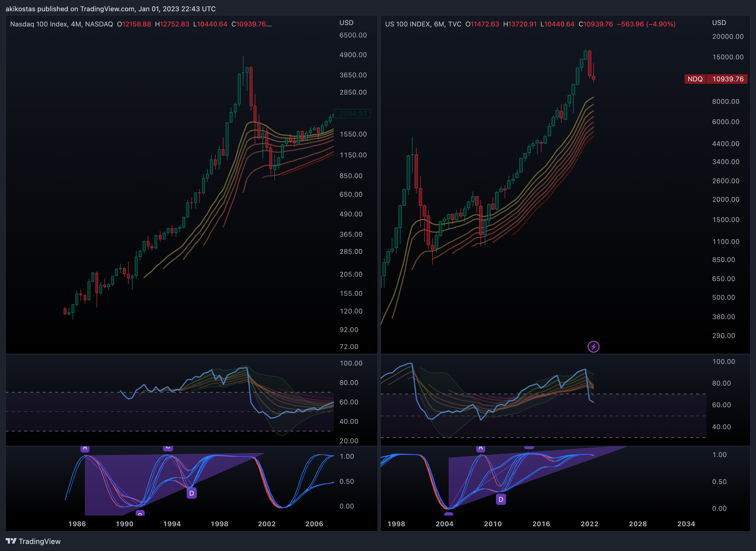The image size is (756, 551).
Task: Click the open value O12158.88
Action: [x=134, y=24]
